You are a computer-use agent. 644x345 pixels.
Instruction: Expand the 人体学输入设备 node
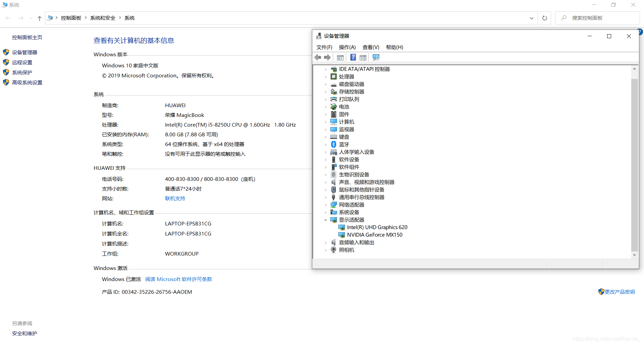[x=325, y=152]
